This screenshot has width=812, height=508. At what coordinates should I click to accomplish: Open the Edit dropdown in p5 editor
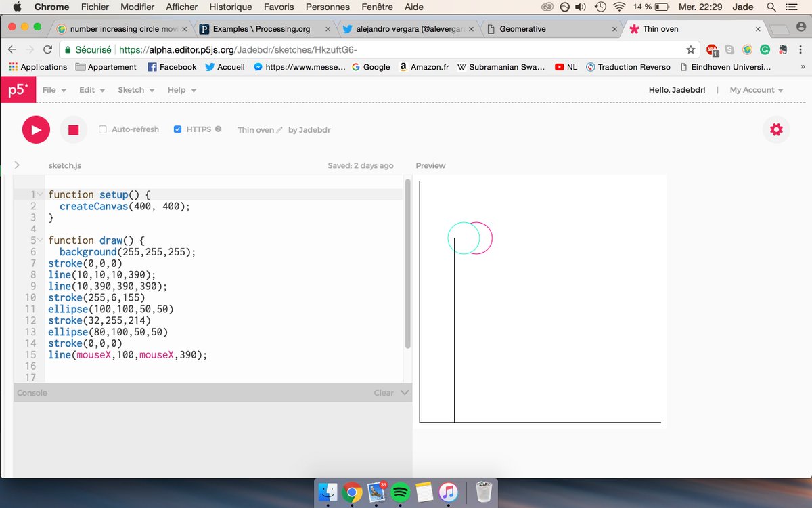92,90
